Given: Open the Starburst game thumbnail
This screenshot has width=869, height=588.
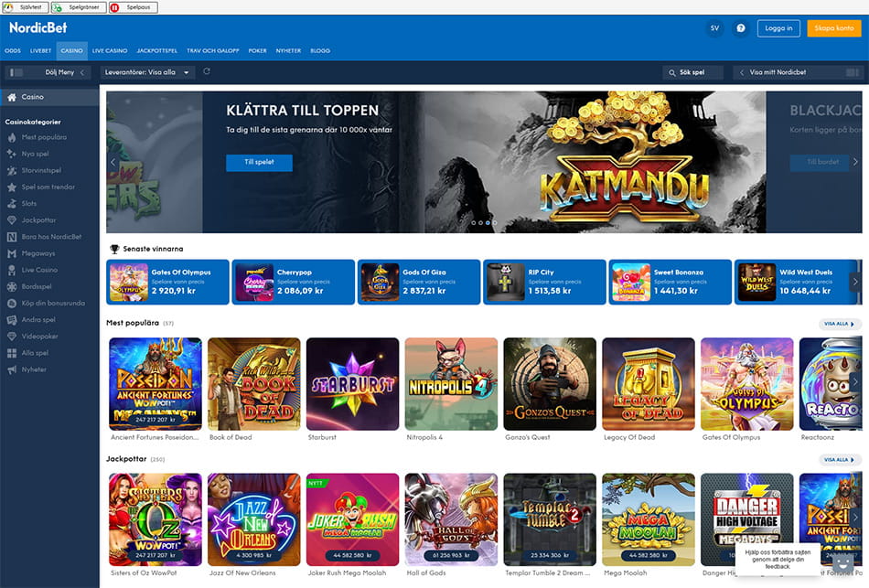Looking at the screenshot, I should pos(352,384).
